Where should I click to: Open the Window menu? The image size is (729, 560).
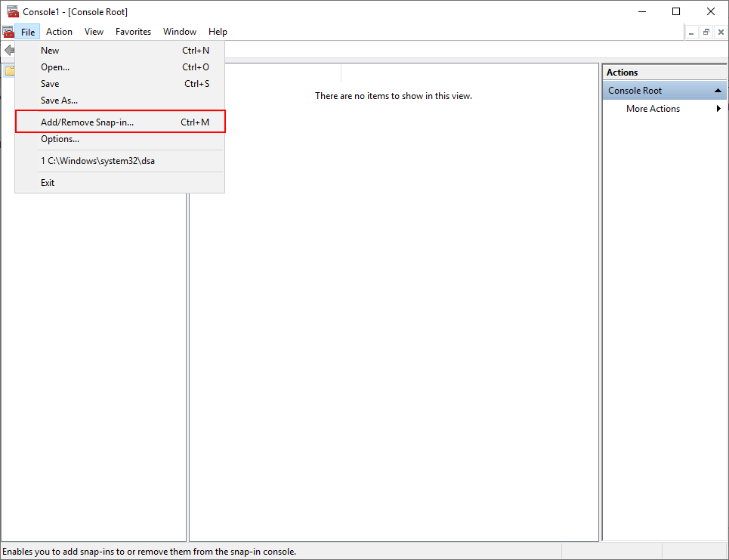(x=180, y=32)
